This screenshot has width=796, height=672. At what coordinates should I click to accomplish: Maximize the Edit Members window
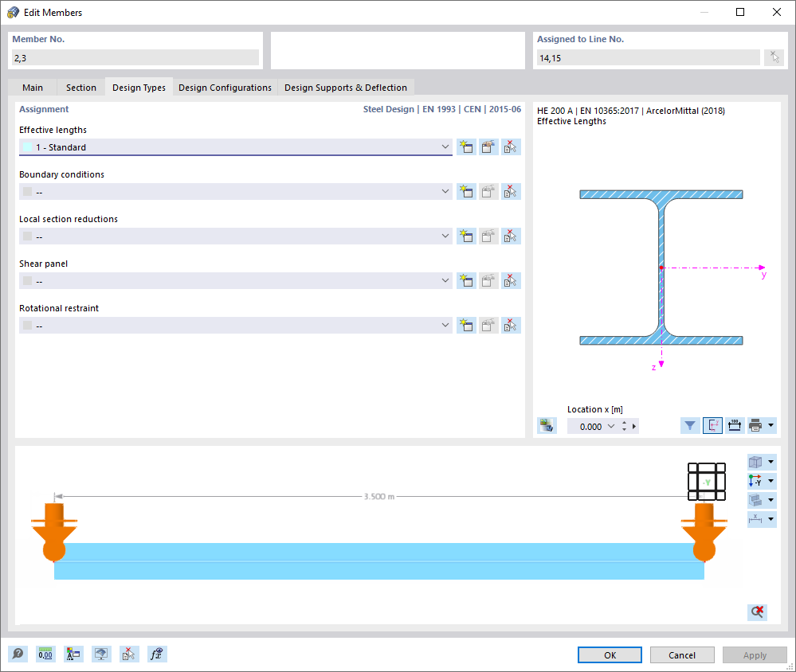(740, 12)
